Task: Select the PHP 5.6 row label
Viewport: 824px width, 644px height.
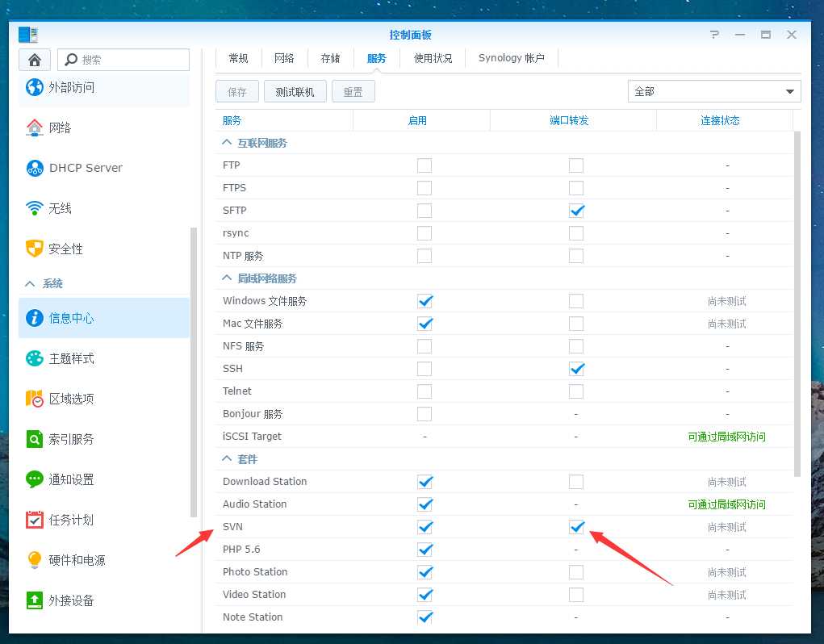Action: 241,550
